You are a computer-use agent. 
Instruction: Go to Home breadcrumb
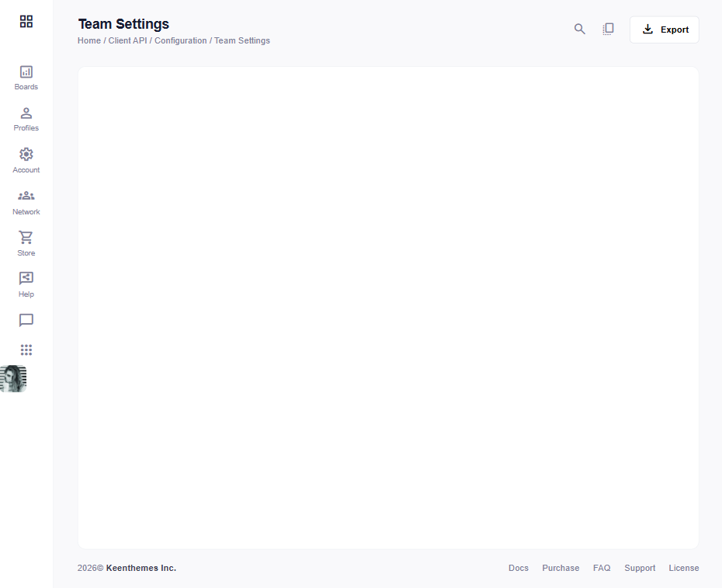[x=89, y=40]
